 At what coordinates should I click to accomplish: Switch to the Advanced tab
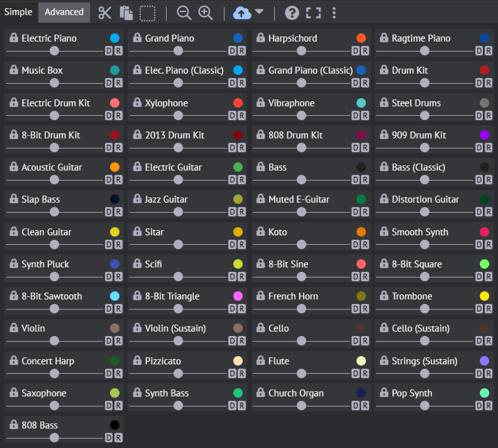(64, 12)
